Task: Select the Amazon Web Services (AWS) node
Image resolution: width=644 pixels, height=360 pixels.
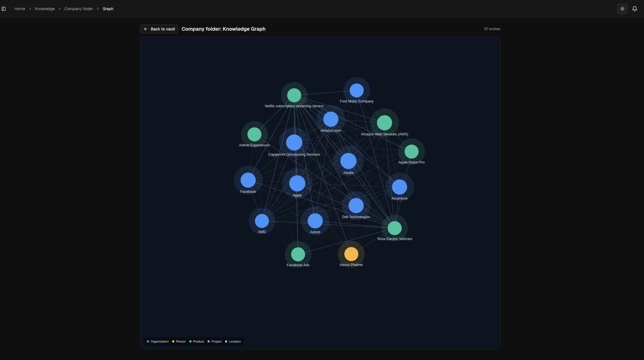Action: (384, 123)
